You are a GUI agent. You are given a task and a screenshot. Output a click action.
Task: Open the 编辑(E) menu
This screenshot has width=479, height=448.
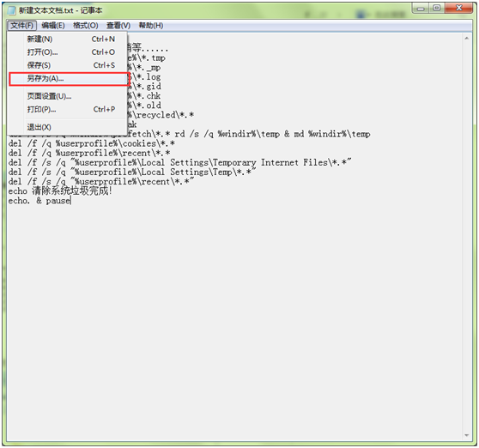(53, 26)
